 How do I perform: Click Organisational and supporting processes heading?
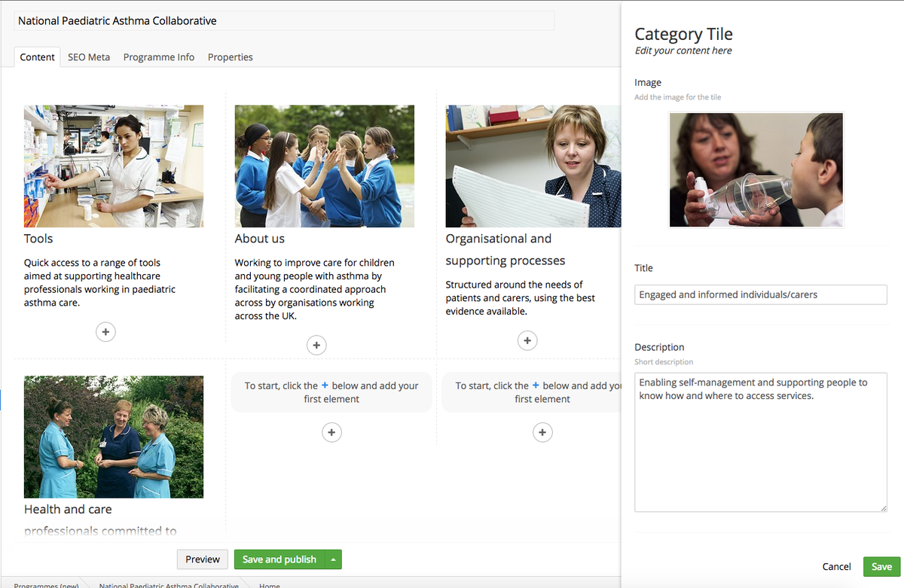tap(505, 249)
